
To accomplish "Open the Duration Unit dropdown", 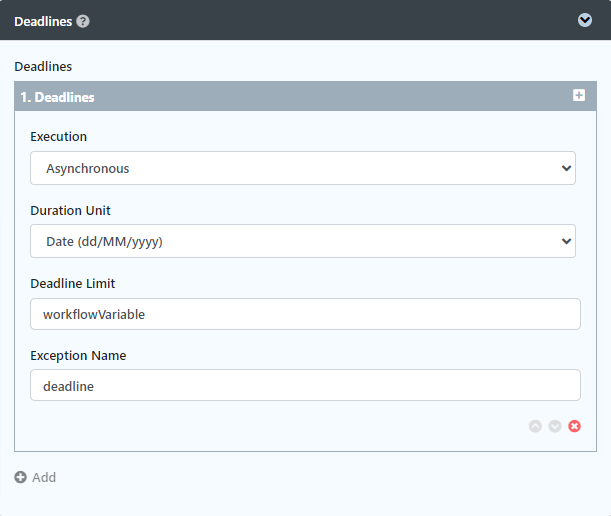I will coord(300,241).
